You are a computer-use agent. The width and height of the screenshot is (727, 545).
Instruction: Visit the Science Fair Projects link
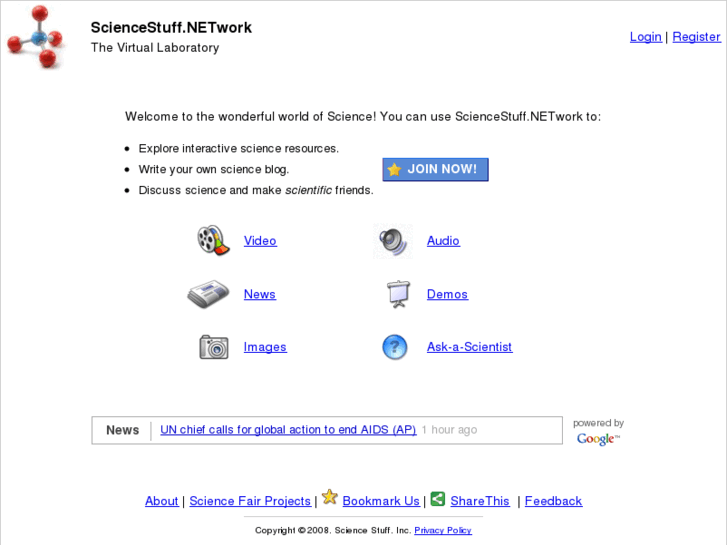[x=250, y=501]
